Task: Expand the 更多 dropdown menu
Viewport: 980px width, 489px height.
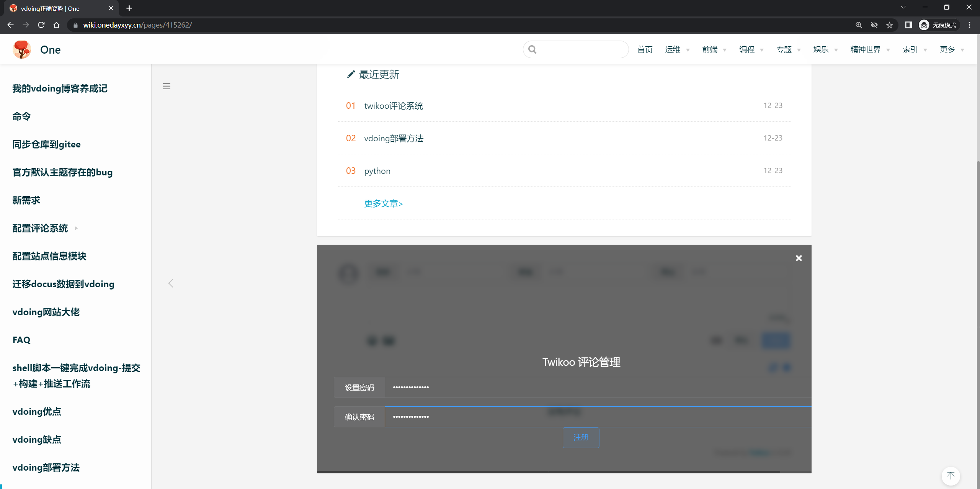Action: pyautogui.click(x=952, y=49)
